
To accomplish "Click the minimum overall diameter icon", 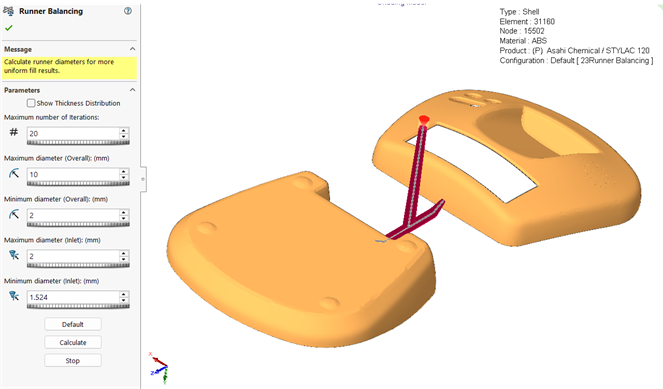I will tap(14, 214).
